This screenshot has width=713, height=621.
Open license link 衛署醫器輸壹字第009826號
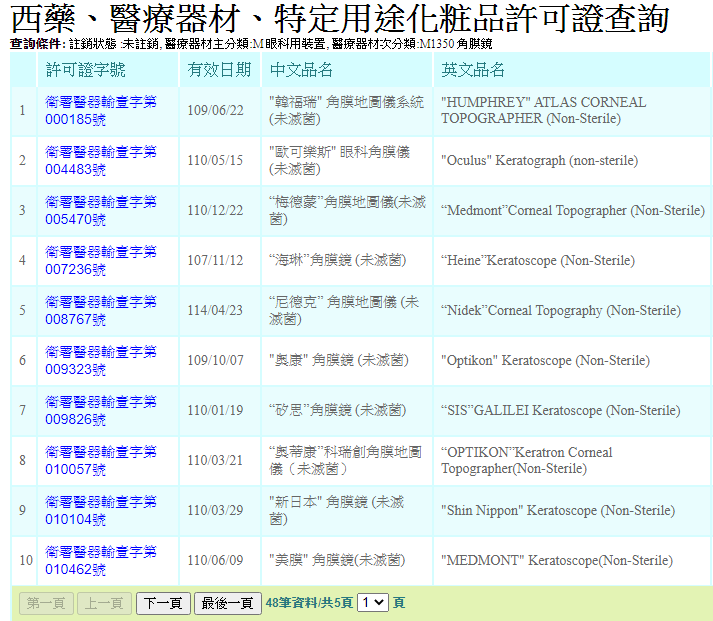pos(100,411)
